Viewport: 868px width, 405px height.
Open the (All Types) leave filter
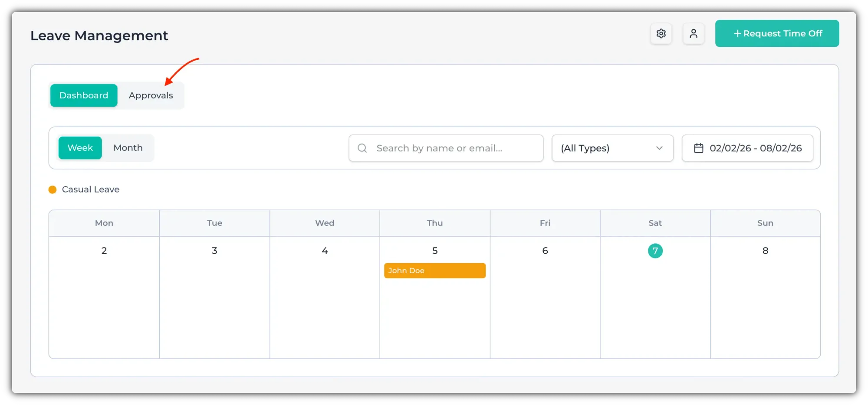click(x=608, y=148)
